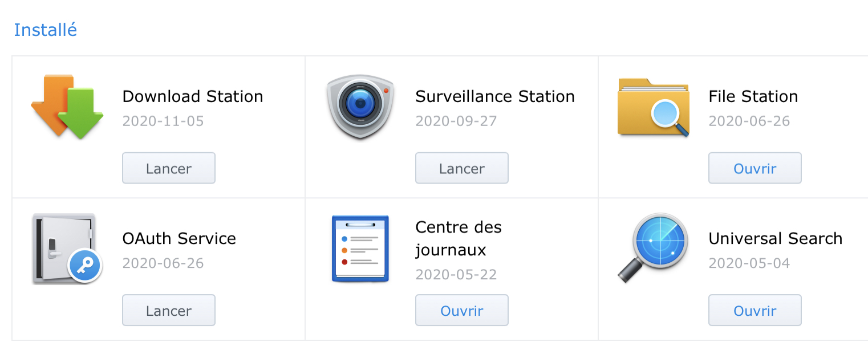This screenshot has width=868, height=350.
Task: Open File Station with the Ouvrir button
Action: click(x=755, y=168)
